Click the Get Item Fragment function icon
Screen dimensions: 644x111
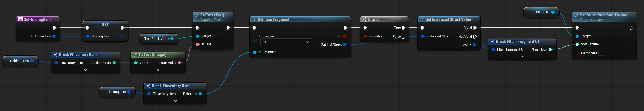254,19
